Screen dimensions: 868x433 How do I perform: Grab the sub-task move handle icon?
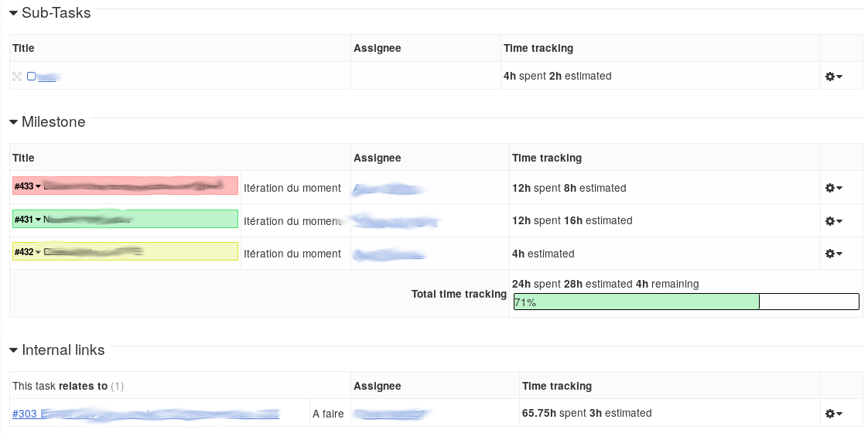click(x=17, y=77)
